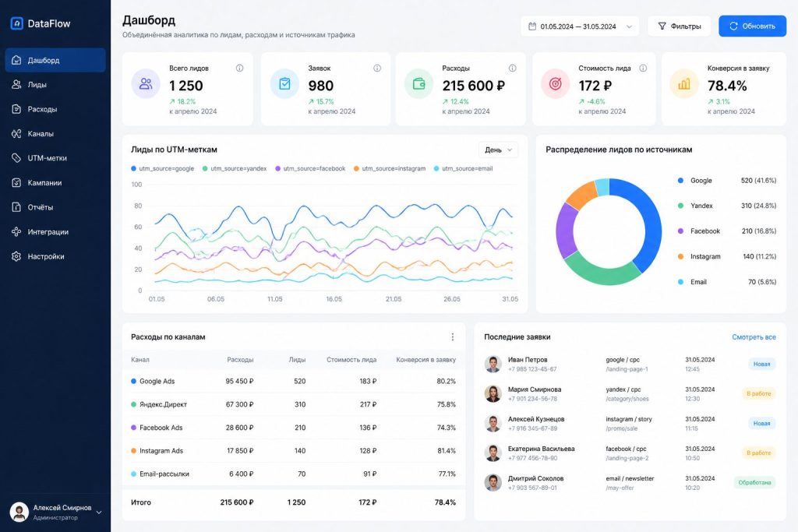This screenshot has height=532, width=798.
Task: Click the Обновить button
Action: 752,26
